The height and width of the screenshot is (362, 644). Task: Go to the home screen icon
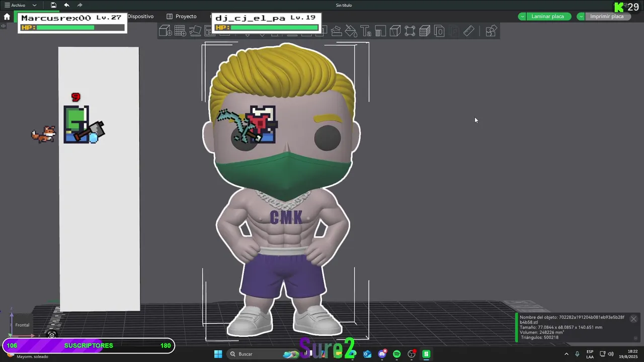click(7, 16)
